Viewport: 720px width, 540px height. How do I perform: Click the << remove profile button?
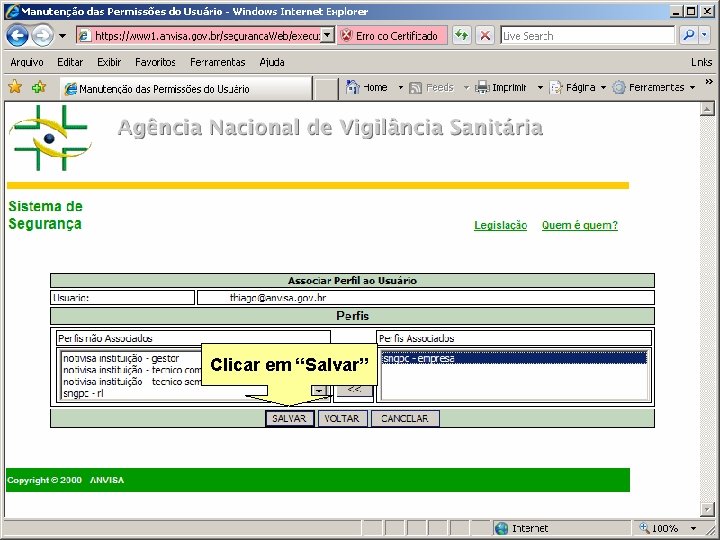click(354, 389)
